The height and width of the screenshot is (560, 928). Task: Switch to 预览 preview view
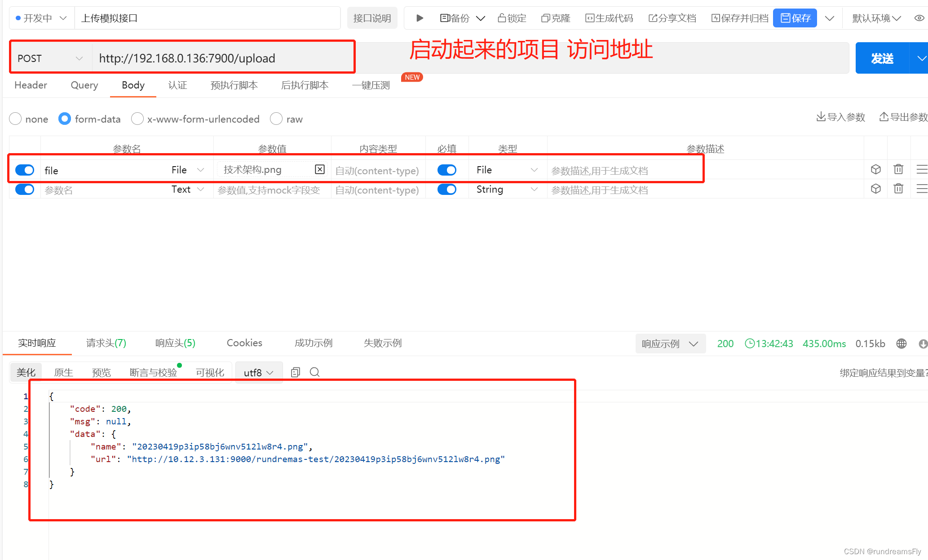click(101, 372)
